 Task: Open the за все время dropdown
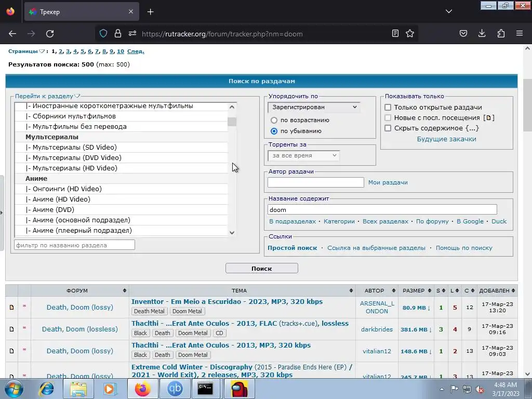tap(303, 155)
